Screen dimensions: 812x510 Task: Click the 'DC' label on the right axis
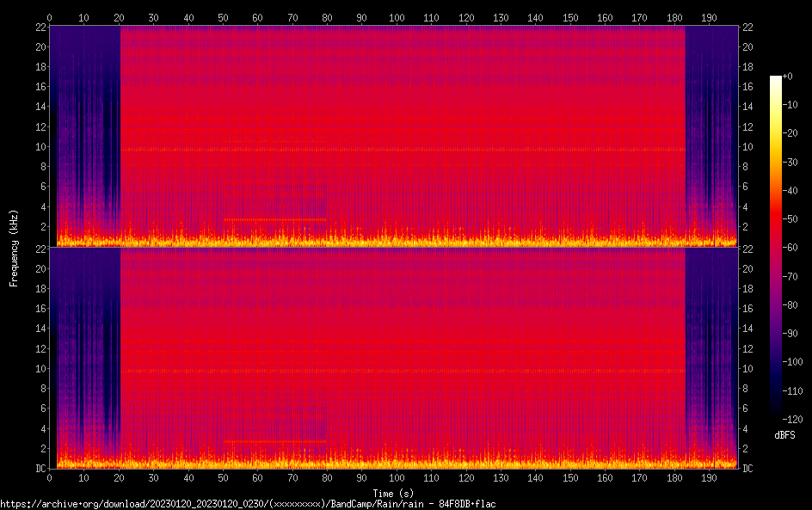748,469
